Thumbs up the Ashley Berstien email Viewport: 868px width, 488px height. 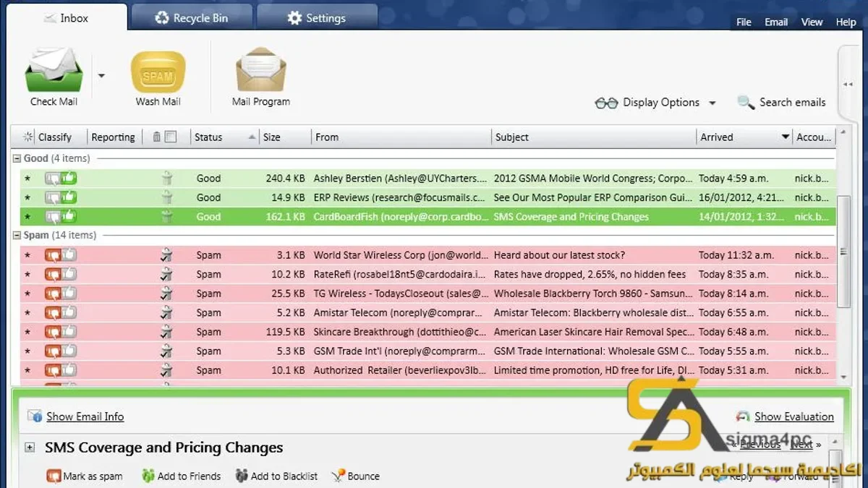[69, 178]
